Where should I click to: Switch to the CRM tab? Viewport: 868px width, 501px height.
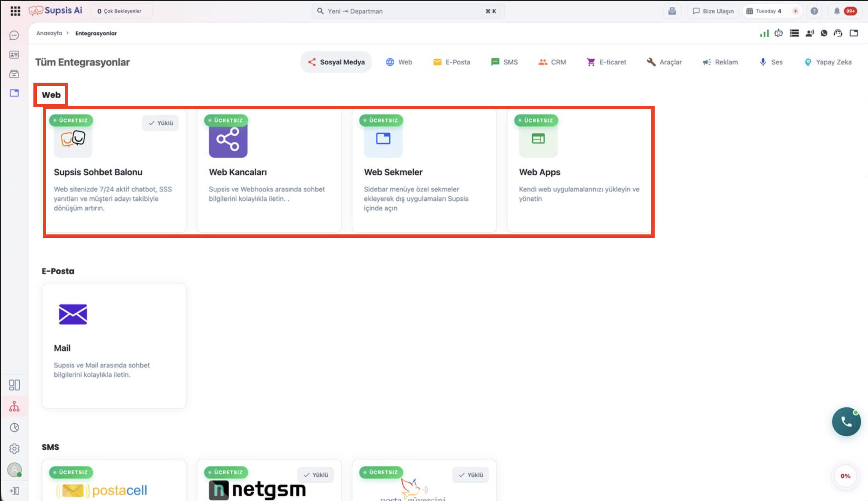(552, 62)
